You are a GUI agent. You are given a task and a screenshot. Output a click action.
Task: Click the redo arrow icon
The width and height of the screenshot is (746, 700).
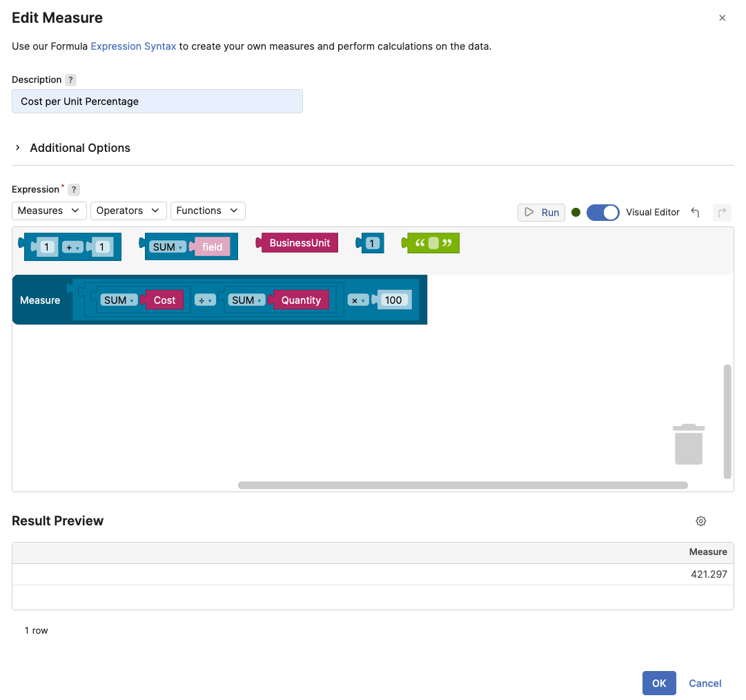coord(722,213)
